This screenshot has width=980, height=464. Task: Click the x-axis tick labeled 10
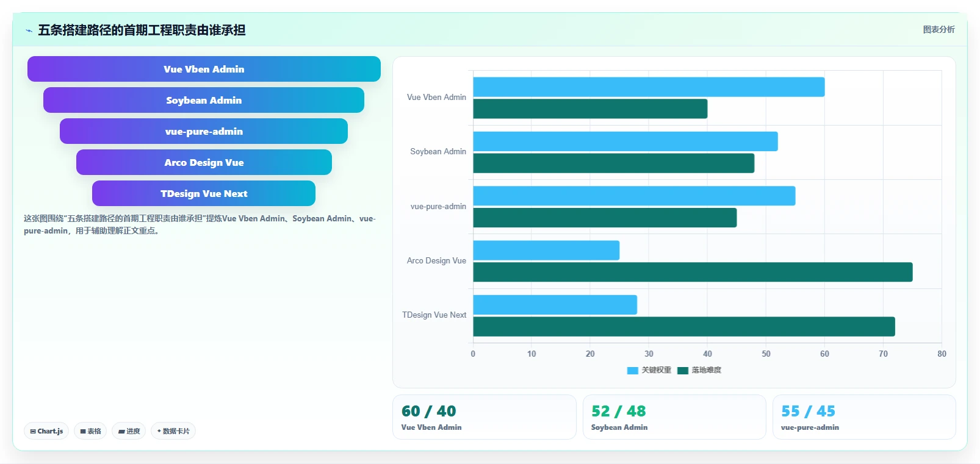pyautogui.click(x=531, y=354)
